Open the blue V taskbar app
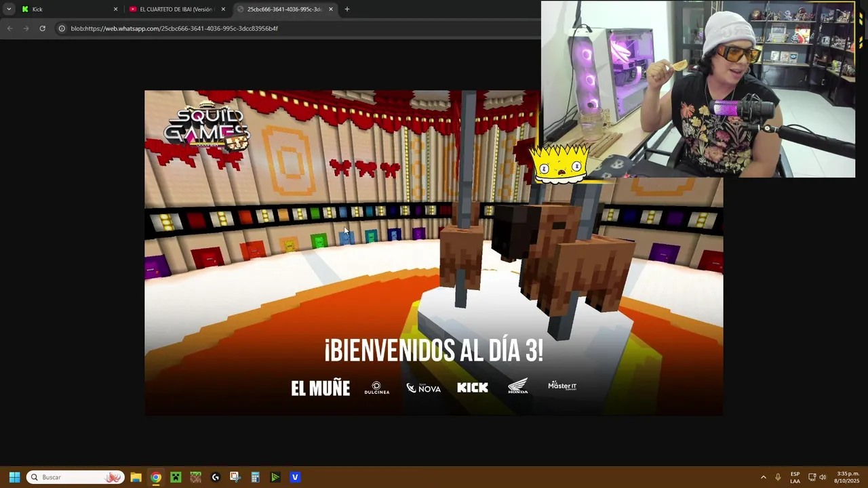Screen dimensions: 868x488 pos(295,477)
